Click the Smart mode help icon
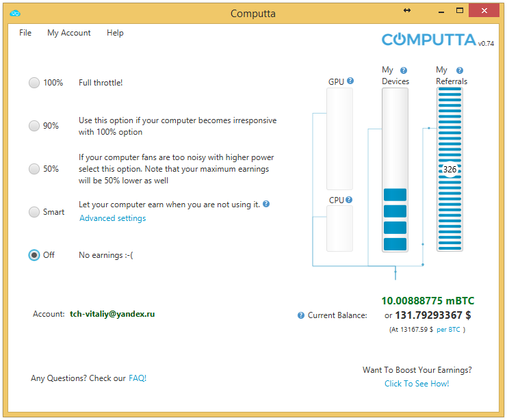Image resolution: width=507 pixels, height=420 pixels. (266, 204)
